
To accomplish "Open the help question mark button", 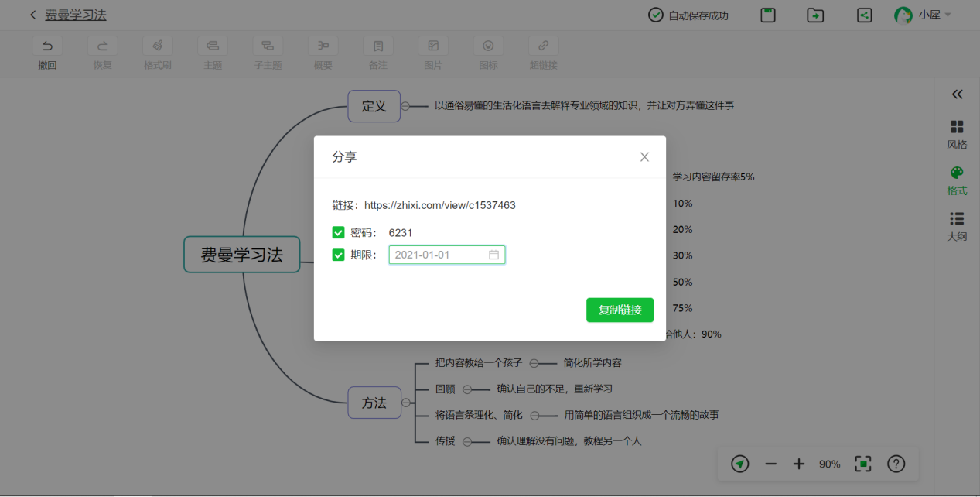I will point(896,464).
